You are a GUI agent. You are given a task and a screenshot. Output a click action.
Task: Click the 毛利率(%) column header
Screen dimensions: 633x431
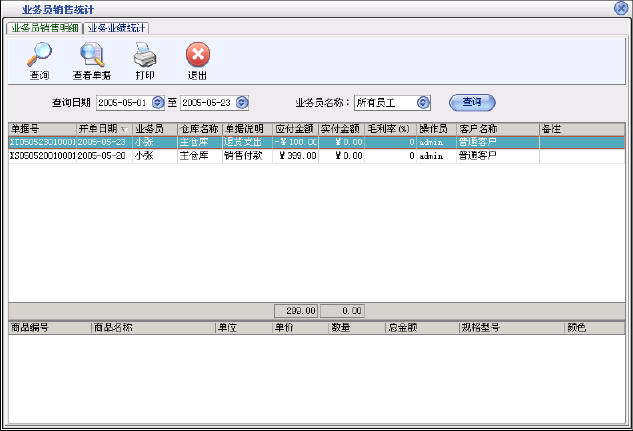pos(389,129)
